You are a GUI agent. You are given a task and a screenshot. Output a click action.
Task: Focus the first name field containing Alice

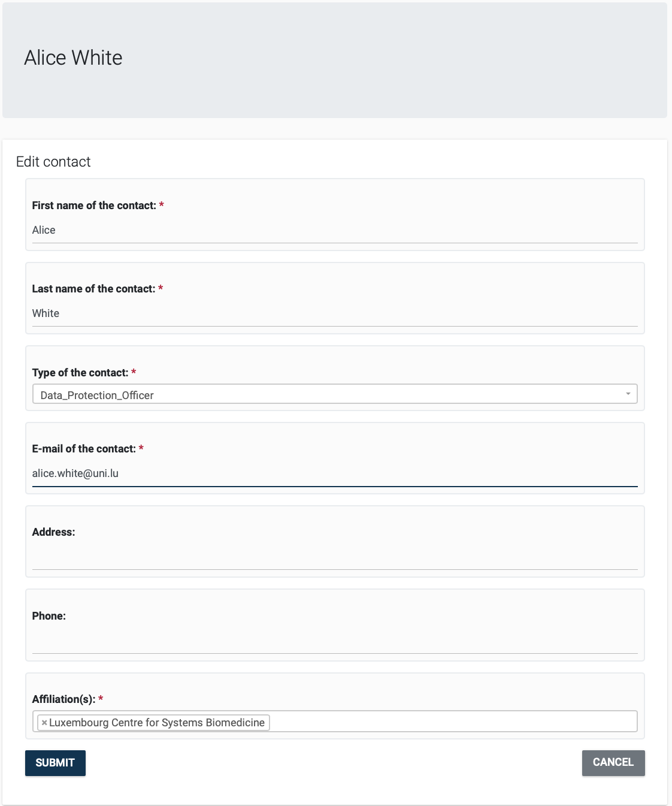click(x=334, y=231)
